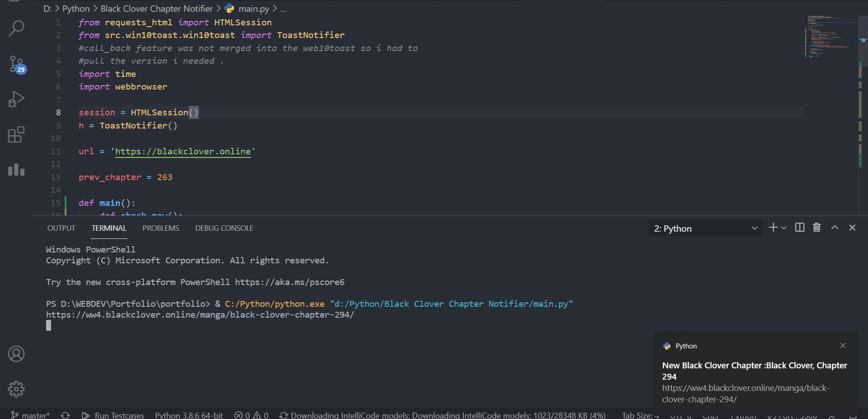868x419 pixels.
Task: Select Python 3.8.6 64-bit interpreter in status bar
Action: click(x=189, y=415)
